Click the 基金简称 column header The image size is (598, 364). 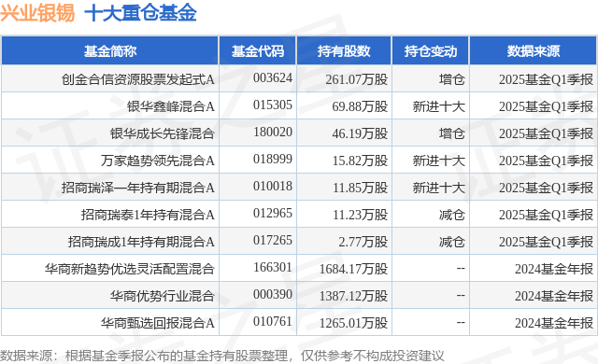pyautogui.click(x=110, y=51)
